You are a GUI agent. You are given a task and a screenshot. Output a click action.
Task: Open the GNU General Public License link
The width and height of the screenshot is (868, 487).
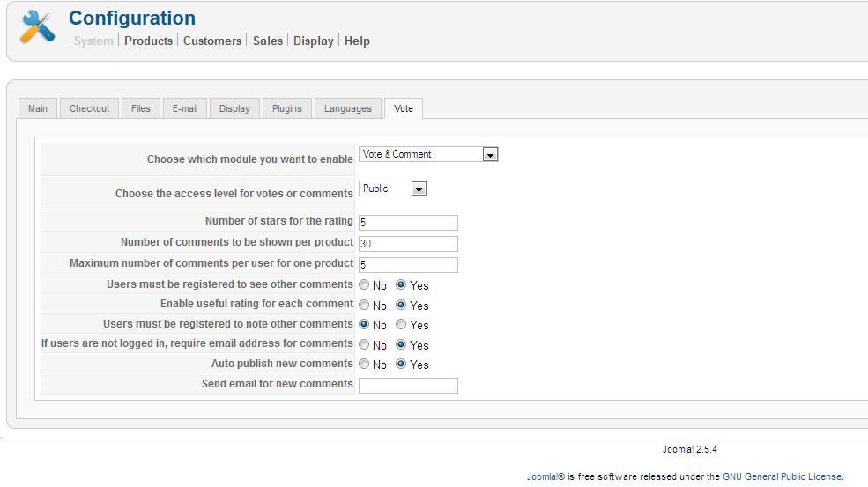coord(782,476)
